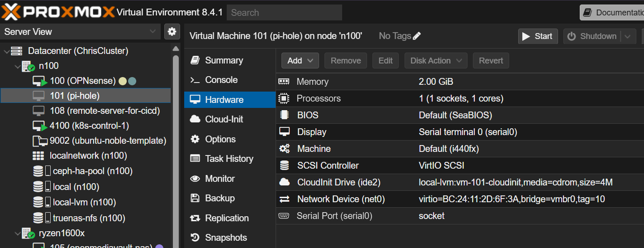Select the Default (SeaBIOS) value
This screenshot has width=644, height=248.
455,115
